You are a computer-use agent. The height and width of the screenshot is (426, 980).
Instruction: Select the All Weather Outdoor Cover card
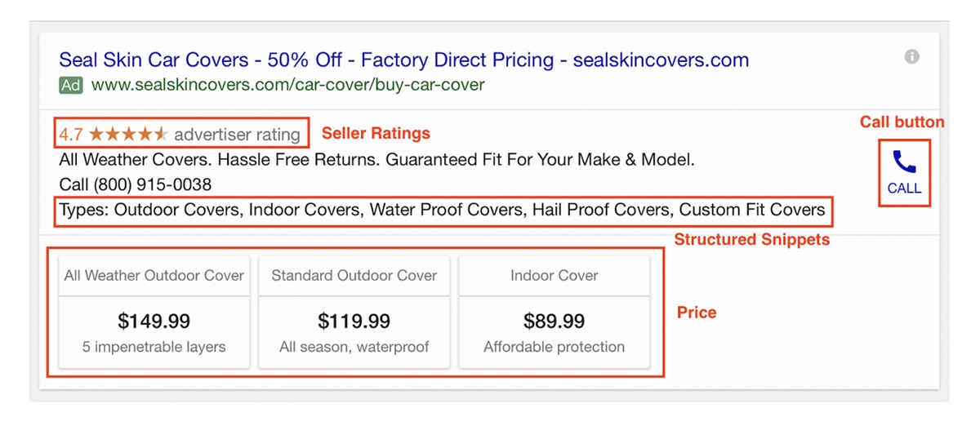click(154, 312)
